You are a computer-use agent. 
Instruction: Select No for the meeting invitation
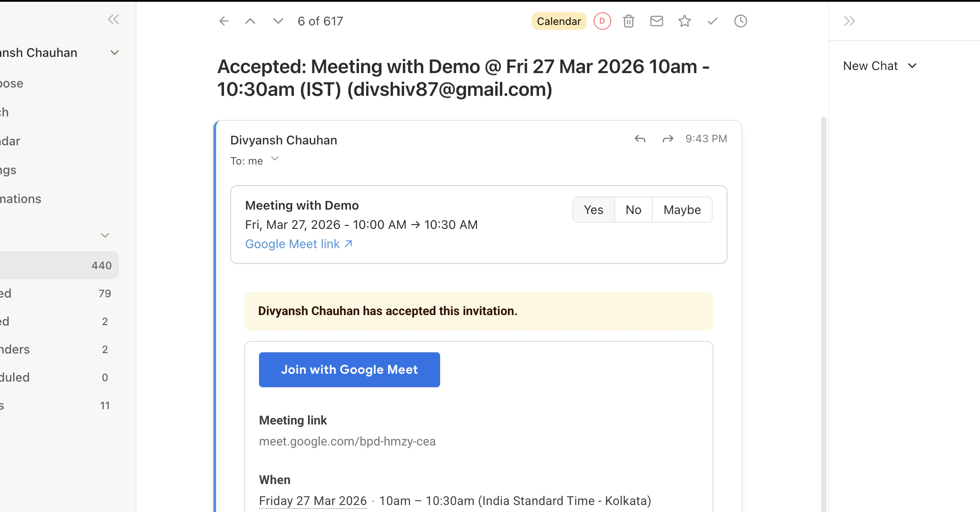coord(633,210)
